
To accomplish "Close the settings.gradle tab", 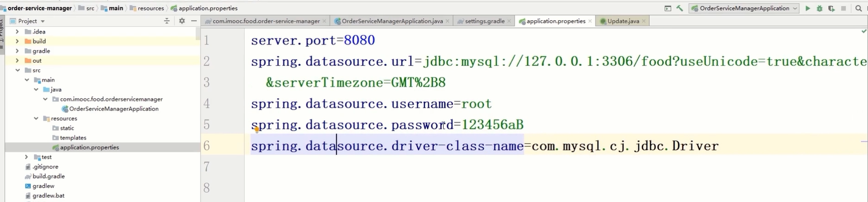I will coord(509,21).
